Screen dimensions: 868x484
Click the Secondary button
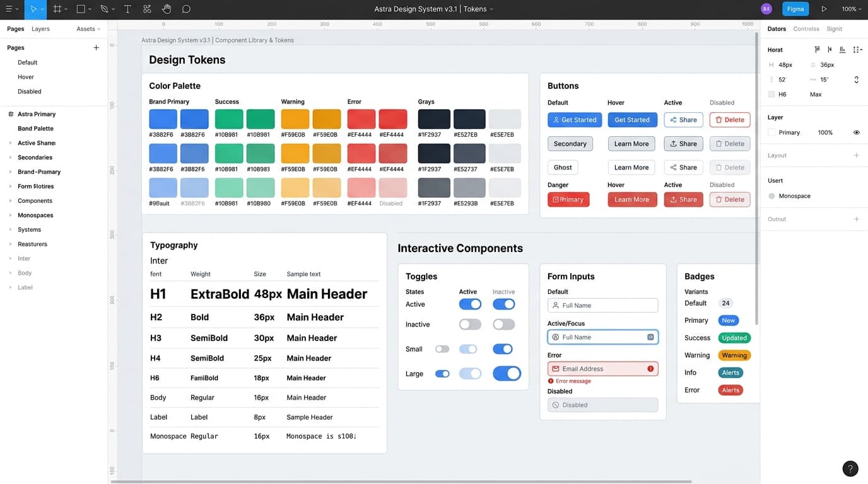point(570,144)
